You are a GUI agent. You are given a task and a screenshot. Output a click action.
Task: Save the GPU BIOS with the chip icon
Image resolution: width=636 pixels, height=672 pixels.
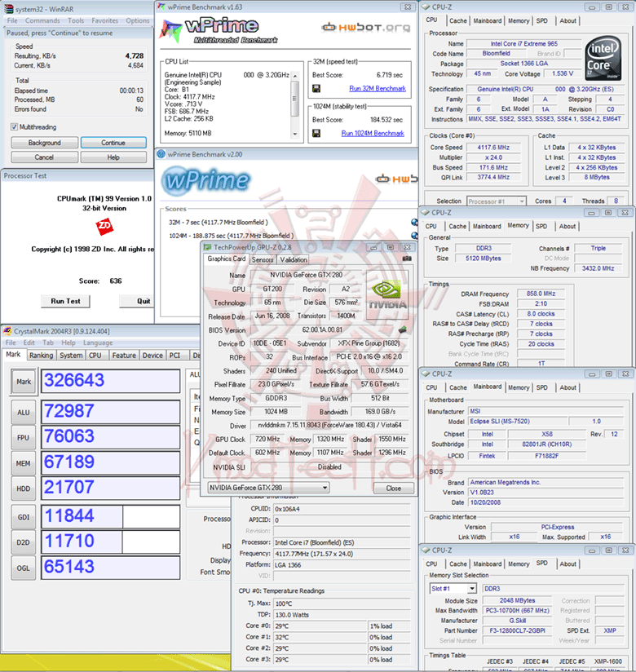403,329
